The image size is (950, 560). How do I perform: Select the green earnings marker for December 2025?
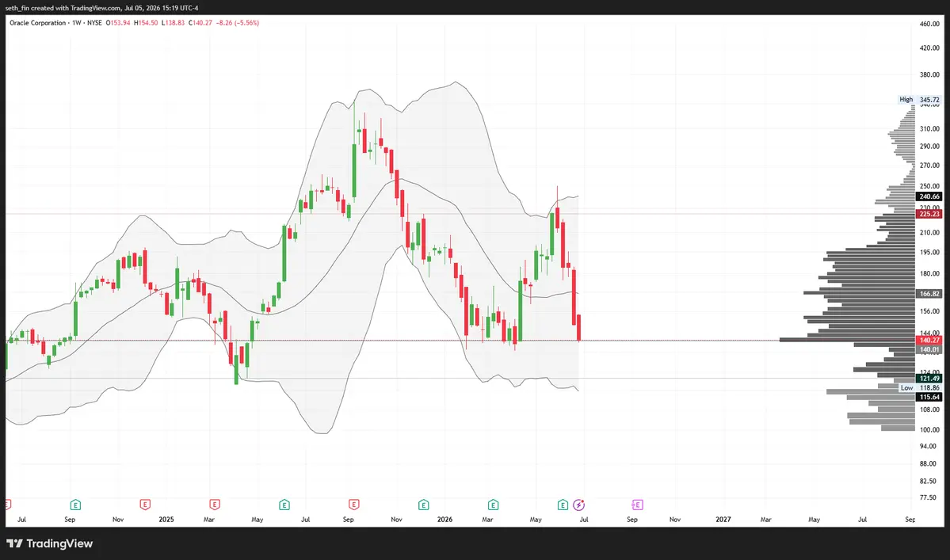point(424,505)
